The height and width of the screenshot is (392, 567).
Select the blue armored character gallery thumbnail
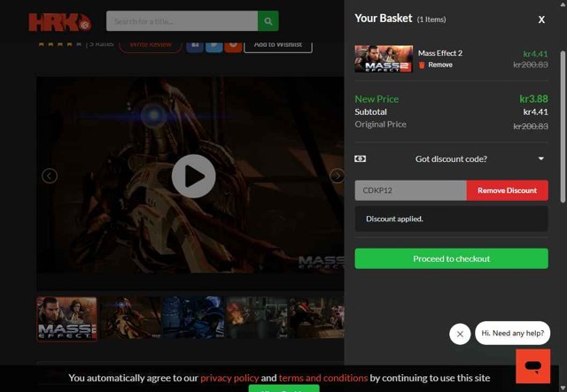(x=193, y=318)
